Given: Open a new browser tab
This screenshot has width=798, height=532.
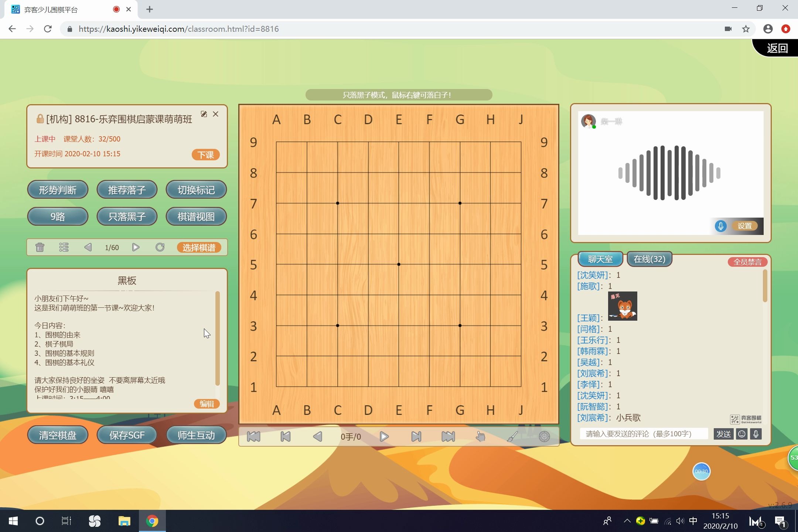Looking at the screenshot, I should point(150,9).
